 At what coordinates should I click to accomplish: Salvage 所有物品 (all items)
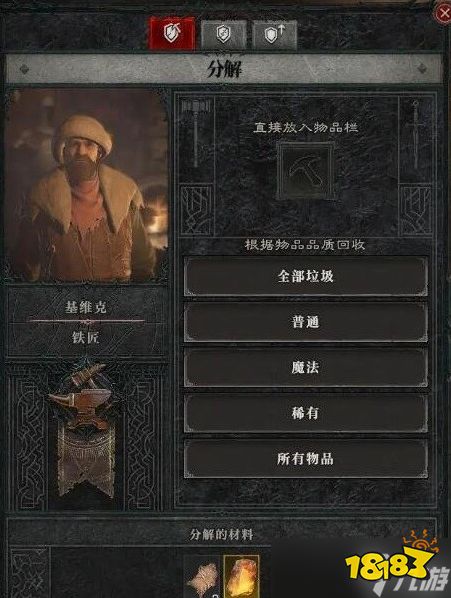(305, 458)
